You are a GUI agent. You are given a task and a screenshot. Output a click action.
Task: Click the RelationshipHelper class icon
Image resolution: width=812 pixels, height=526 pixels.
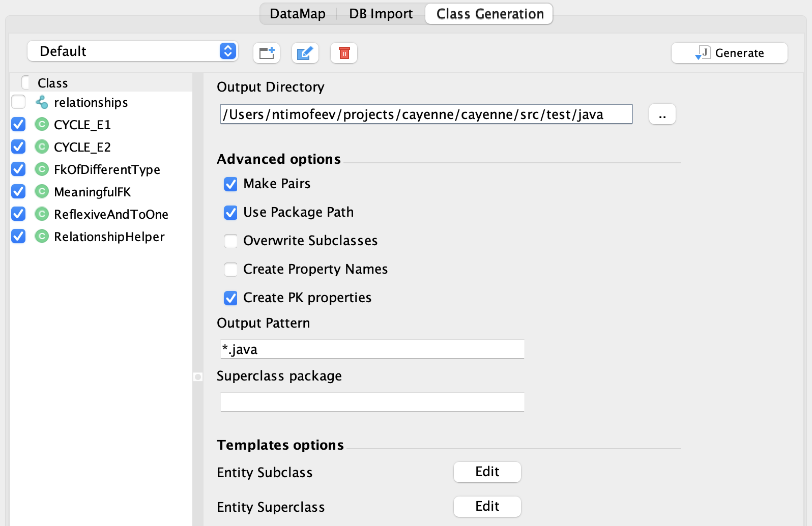42,237
